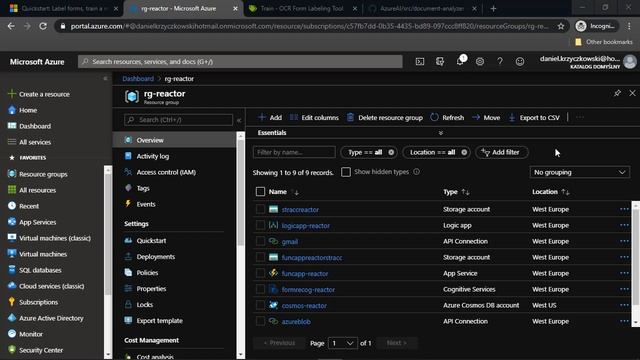This screenshot has width=640, height=360.
Task: Select the formrecog-reactor row checkbox
Action: (x=260, y=289)
